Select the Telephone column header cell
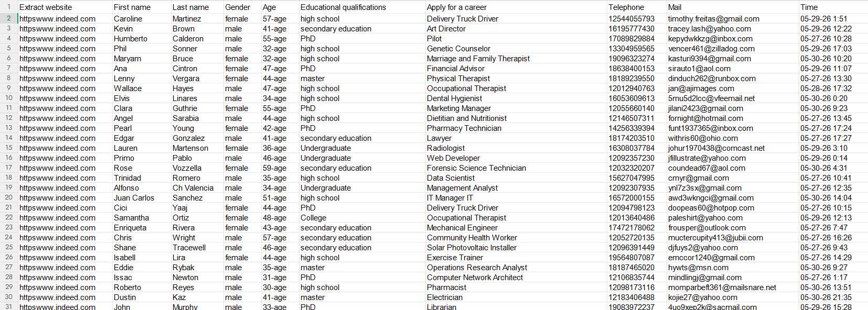This screenshot has height=310, width=868. pyautogui.click(x=636, y=7)
